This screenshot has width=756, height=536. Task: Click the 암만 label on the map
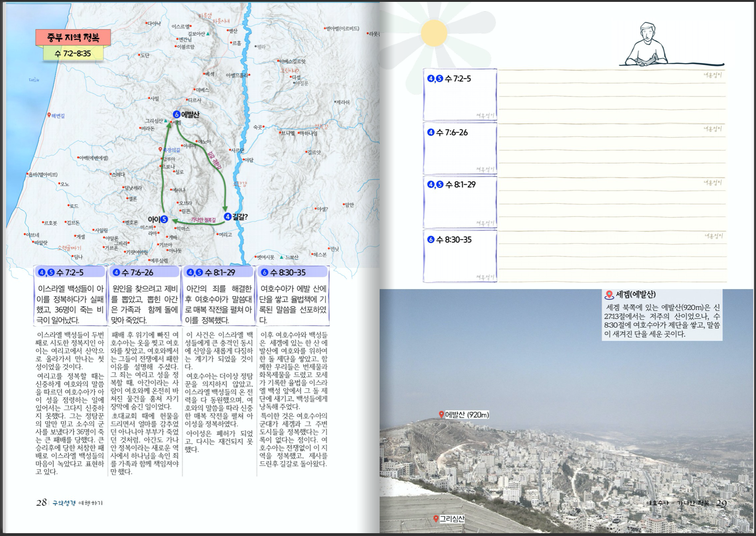pos(348,205)
